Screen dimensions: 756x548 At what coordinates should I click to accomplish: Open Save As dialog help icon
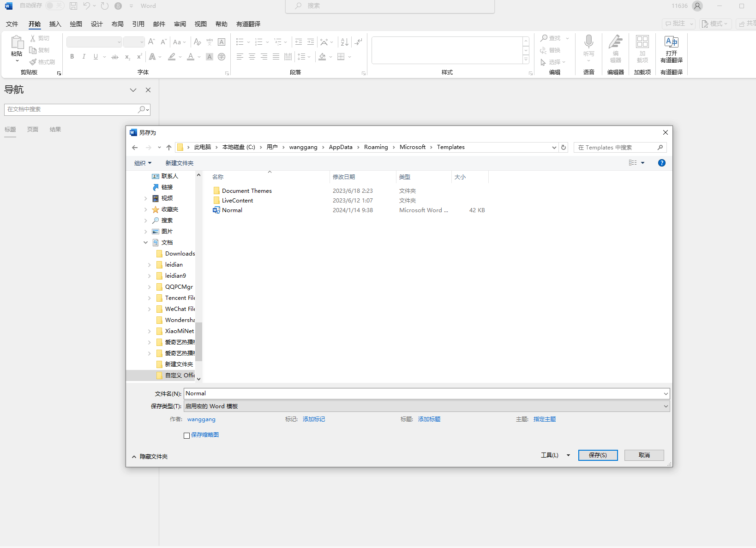pos(662,163)
